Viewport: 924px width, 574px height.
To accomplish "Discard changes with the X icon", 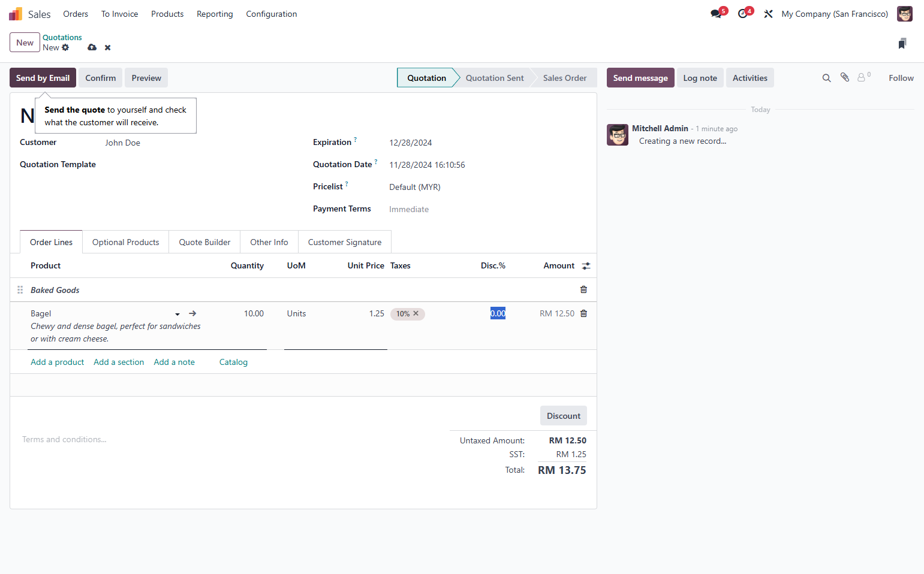I will pos(108,47).
